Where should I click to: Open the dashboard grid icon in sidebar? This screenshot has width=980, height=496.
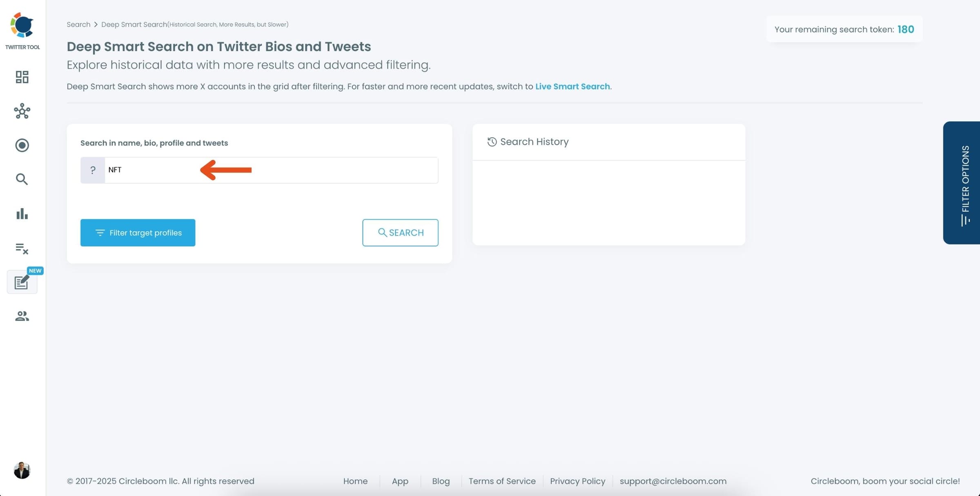tap(22, 77)
